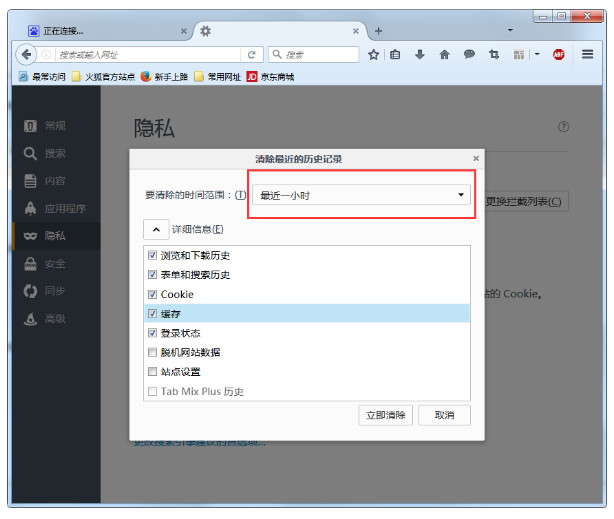614x519 pixels.
Task: Open 搜索 search settings in sidebar
Action: click(56, 154)
